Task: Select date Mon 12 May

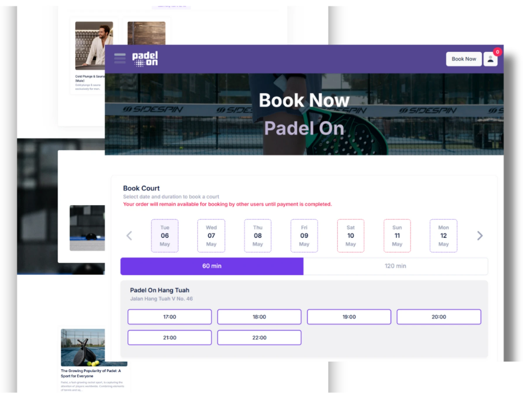Action: 443,236
